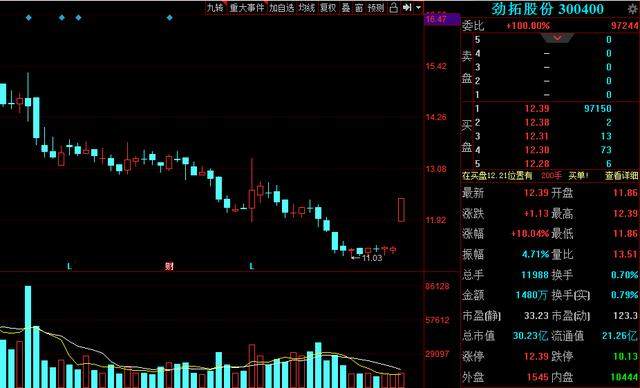Open the 窗 window option
The image size is (640, 388).
359,8
